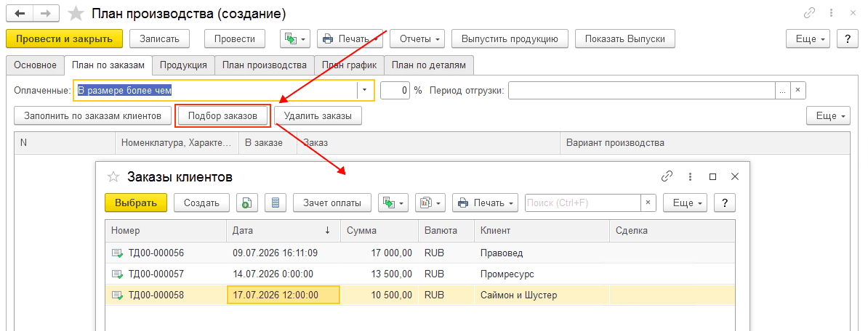Image resolution: width=868 pixels, height=331 pixels.
Task: Click Клиент column header
Action: pos(542,230)
